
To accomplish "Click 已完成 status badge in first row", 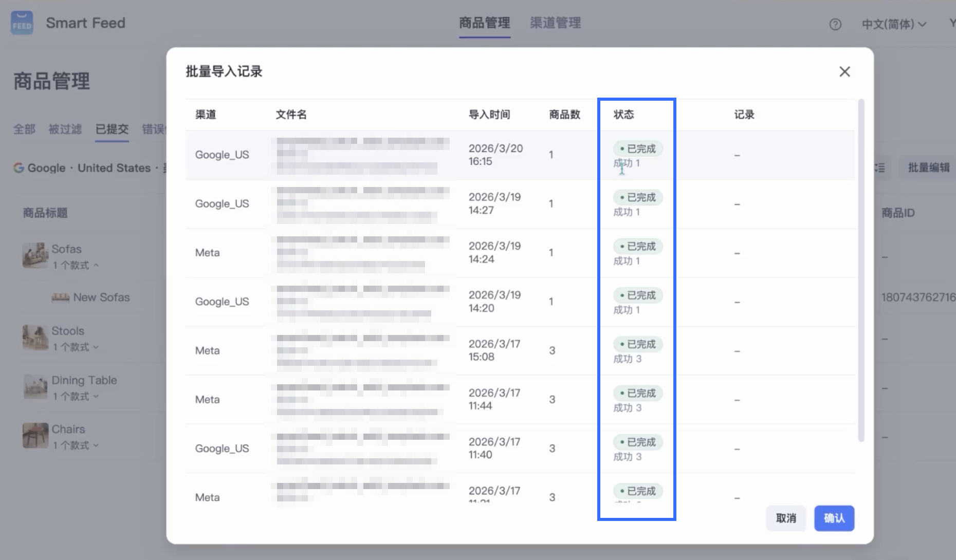I will click(x=637, y=148).
